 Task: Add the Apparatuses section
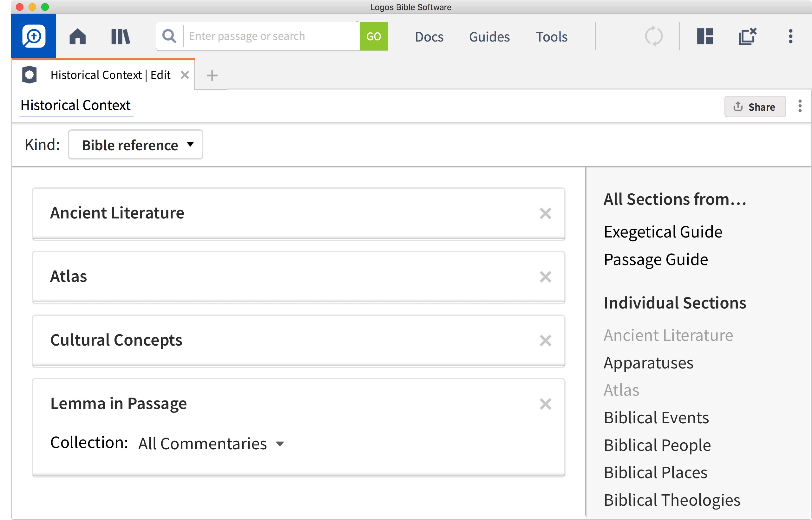tap(648, 363)
